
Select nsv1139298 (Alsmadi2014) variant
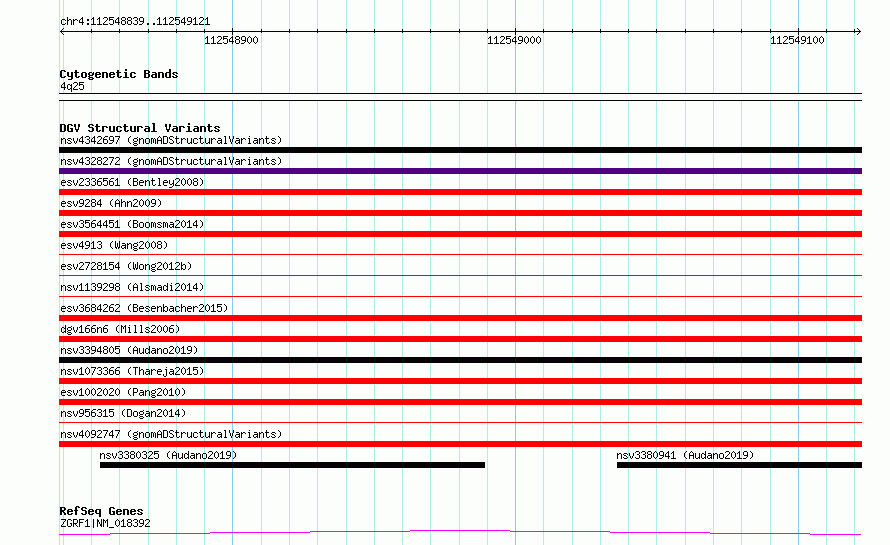tap(132, 287)
